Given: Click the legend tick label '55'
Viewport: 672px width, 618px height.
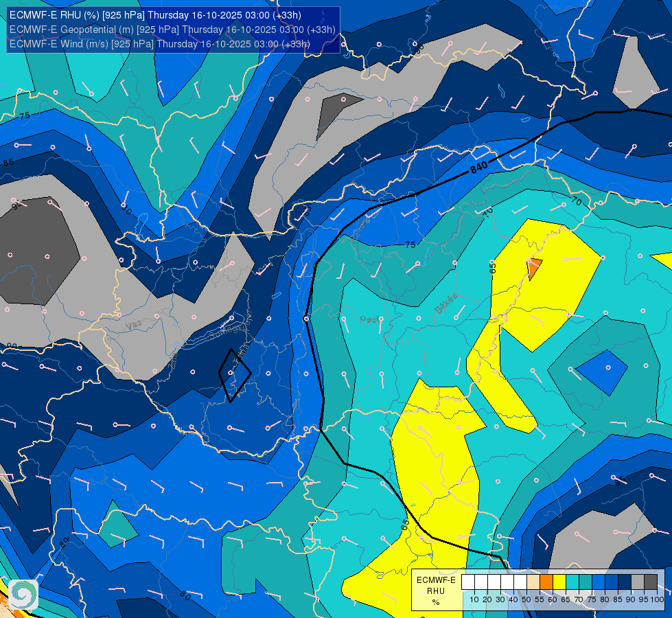Looking at the screenshot, I should point(540,599).
